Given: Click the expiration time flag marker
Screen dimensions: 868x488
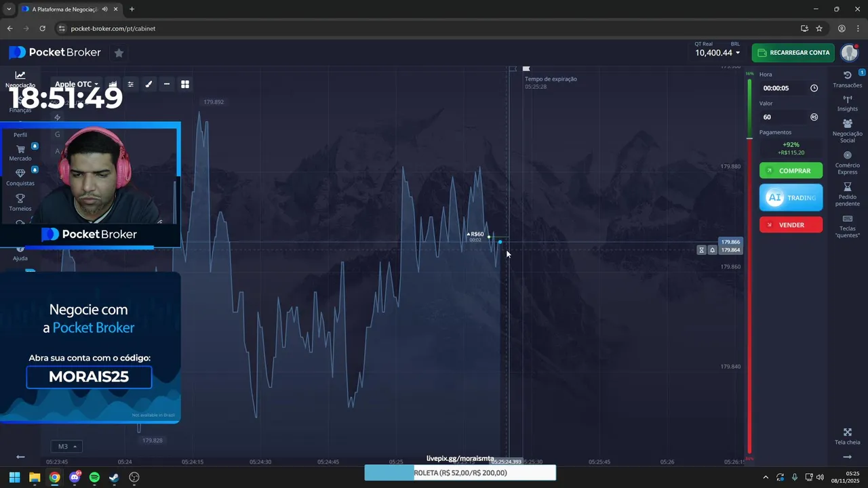Looking at the screenshot, I should [526, 68].
